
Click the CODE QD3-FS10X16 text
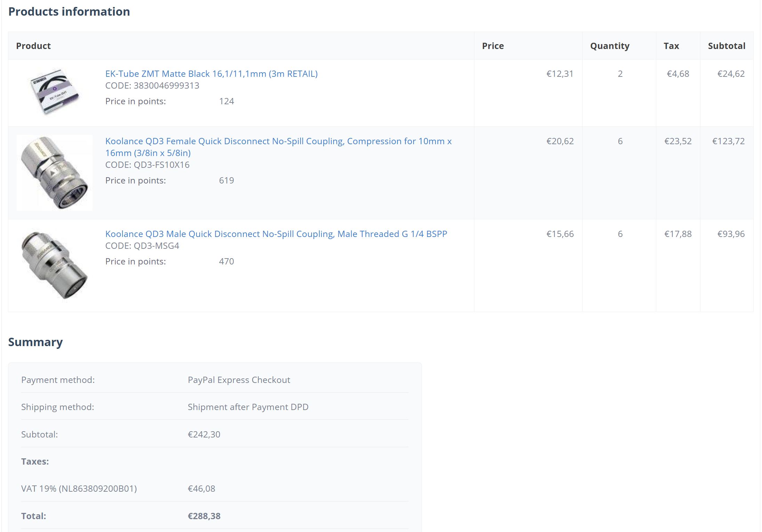(147, 165)
